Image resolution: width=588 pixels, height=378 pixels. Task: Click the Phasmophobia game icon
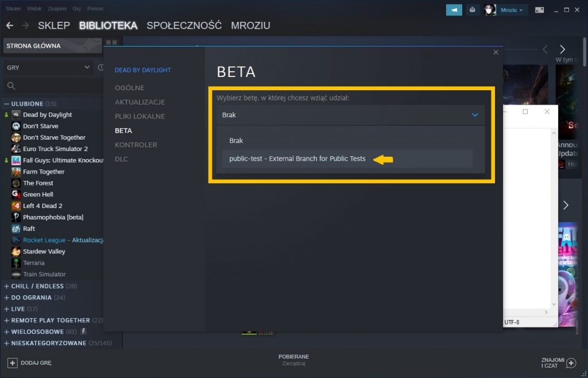pos(16,217)
